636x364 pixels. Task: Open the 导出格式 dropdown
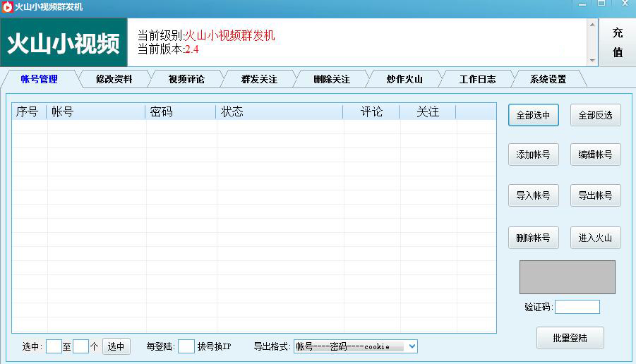coord(355,346)
